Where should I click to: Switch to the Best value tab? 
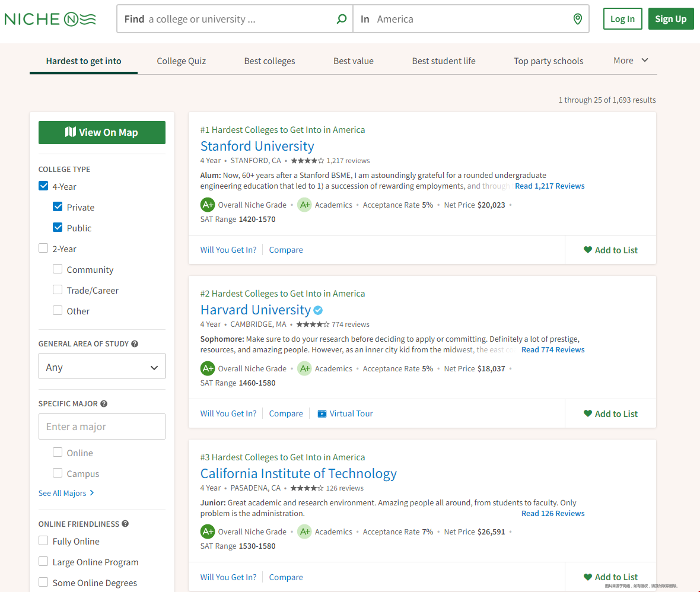click(x=354, y=61)
